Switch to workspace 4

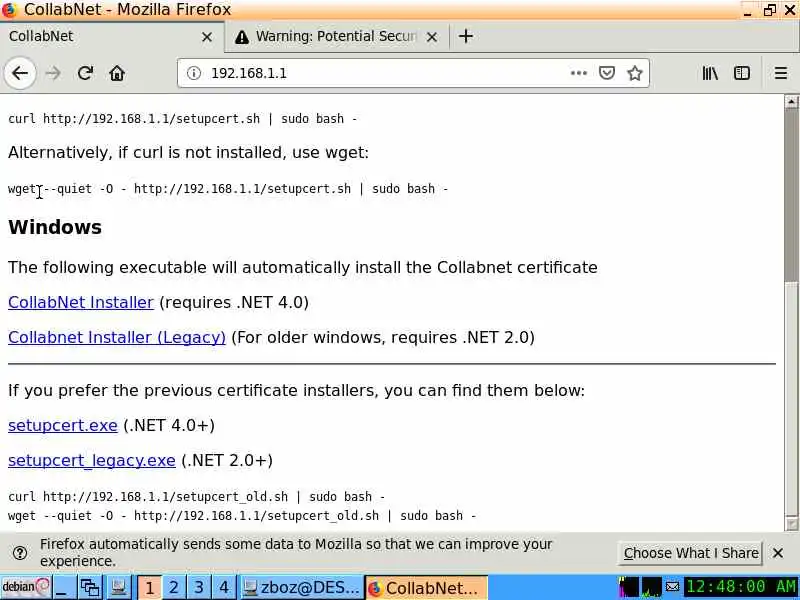(x=224, y=587)
